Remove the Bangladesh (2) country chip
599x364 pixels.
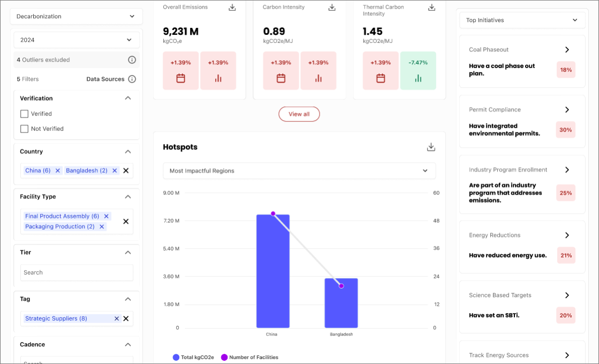pyautogui.click(x=115, y=171)
